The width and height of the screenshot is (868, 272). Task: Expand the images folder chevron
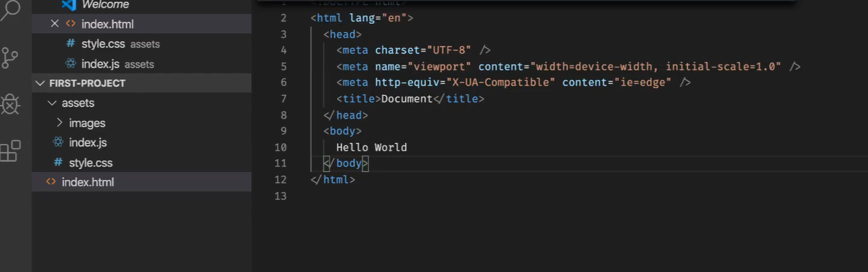click(x=60, y=123)
